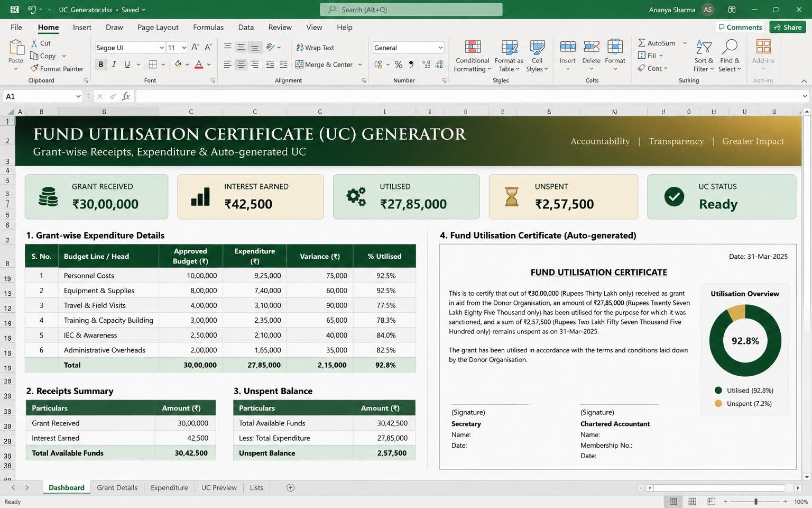The height and width of the screenshot is (508, 812).
Task: Click the Share button
Action: click(x=788, y=28)
